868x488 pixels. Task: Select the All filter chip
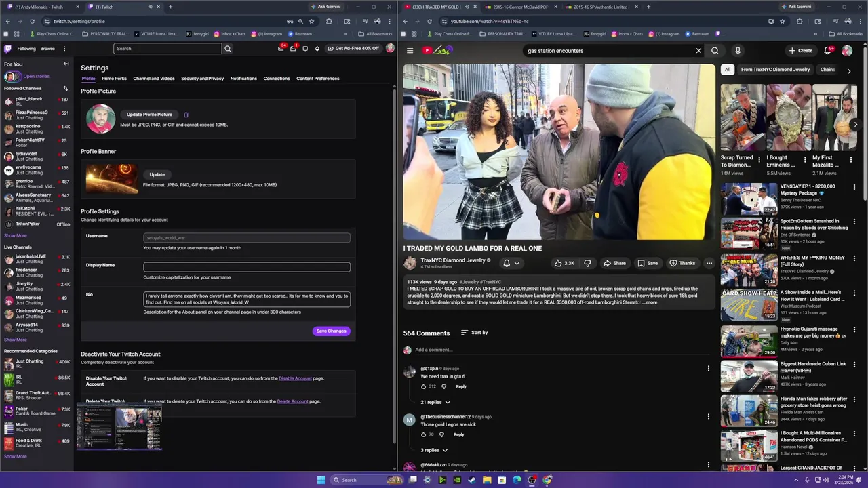click(x=728, y=70)
